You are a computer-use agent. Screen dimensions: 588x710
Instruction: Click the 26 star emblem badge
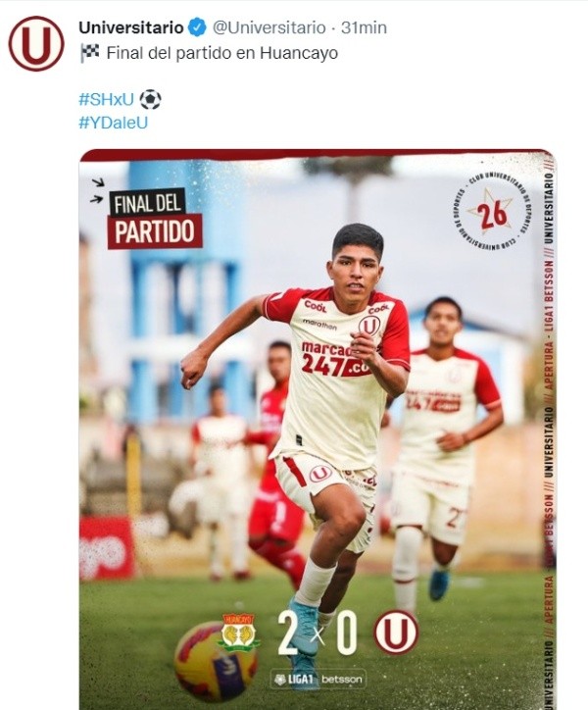tap(491, 214)
